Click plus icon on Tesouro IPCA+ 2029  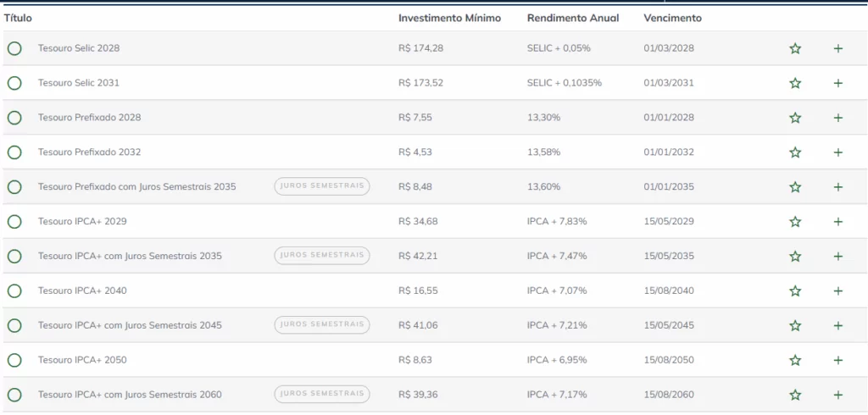click(838, 221)
